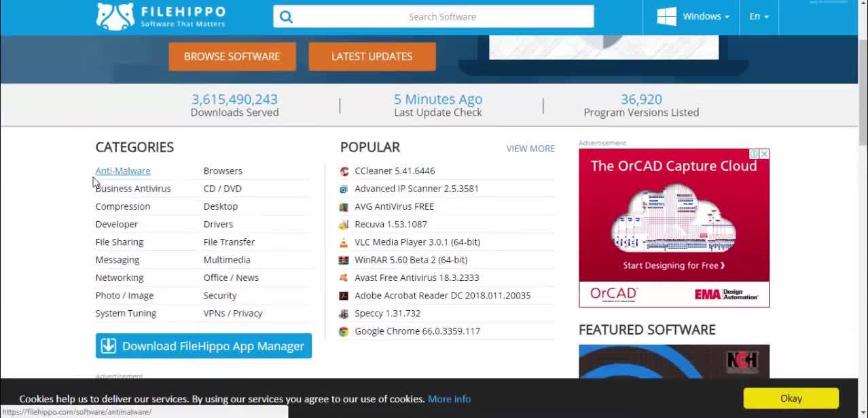Screen dimensions: 868x418
Task: Open the More info cookies link
Action: pos(449,399)
